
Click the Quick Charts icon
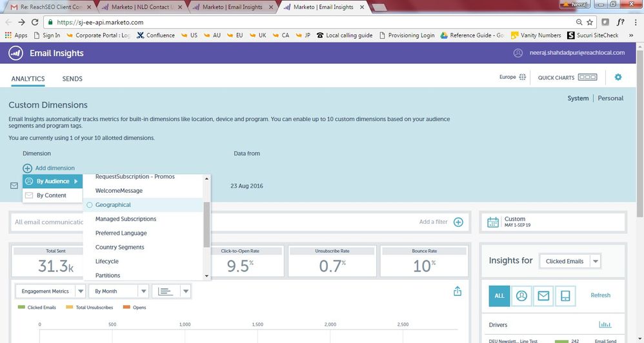point(587,77)
